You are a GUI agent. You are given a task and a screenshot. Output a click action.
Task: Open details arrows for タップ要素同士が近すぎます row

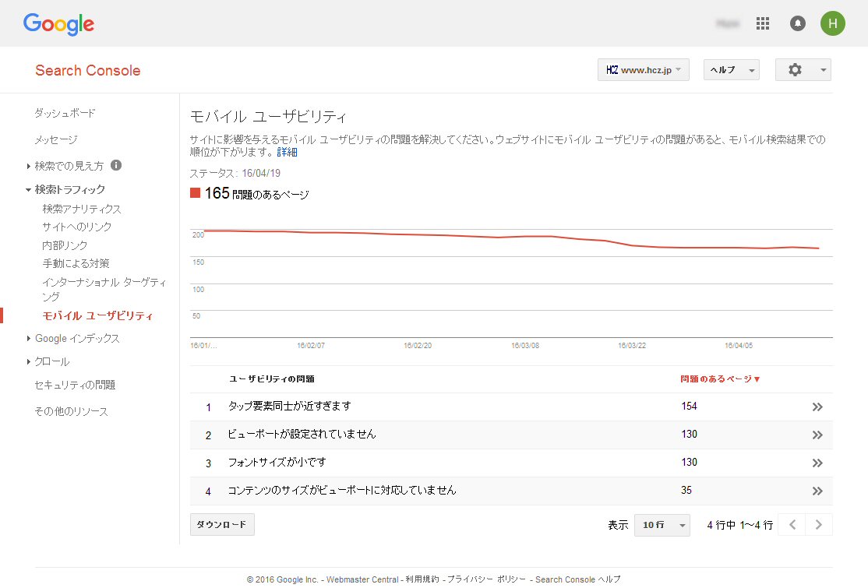point(817,407)
